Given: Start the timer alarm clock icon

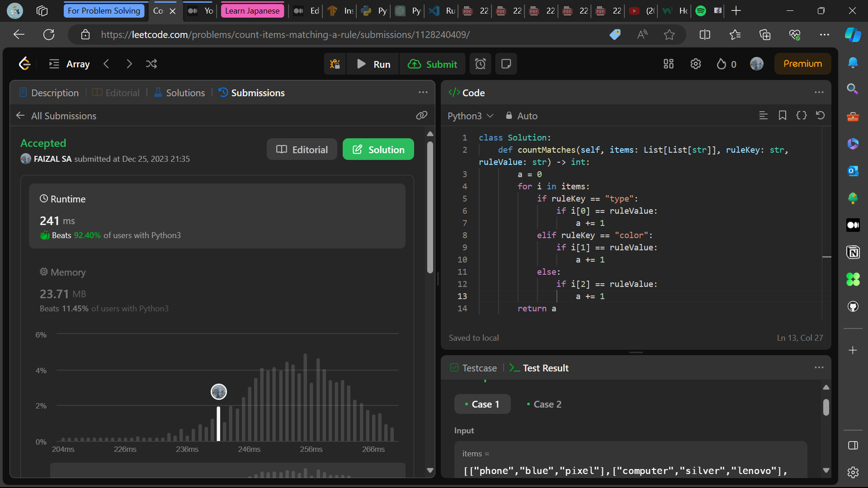Looking at the screenshot, I should point(480,64).
